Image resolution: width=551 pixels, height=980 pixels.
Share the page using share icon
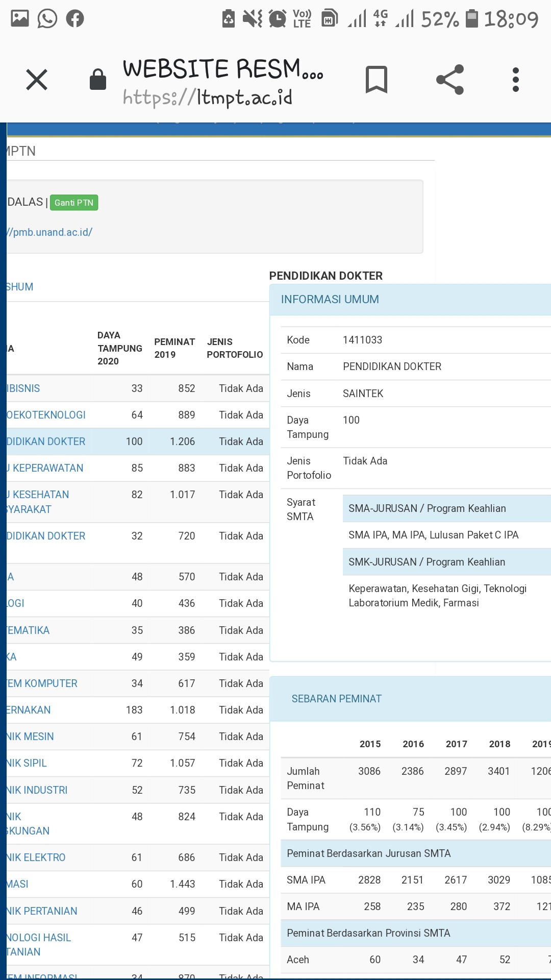point(450,80)
